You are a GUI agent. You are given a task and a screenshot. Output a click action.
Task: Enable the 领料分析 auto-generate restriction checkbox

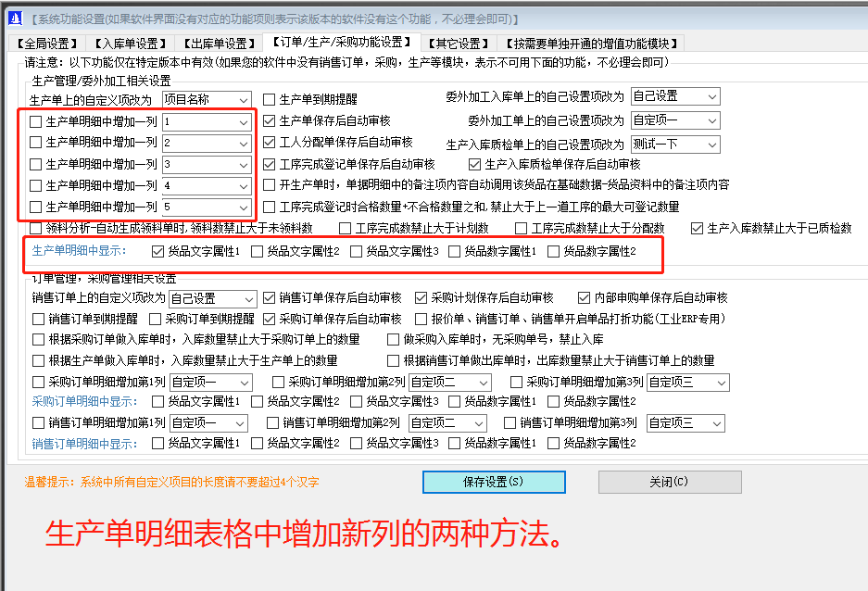coord(37,227)
